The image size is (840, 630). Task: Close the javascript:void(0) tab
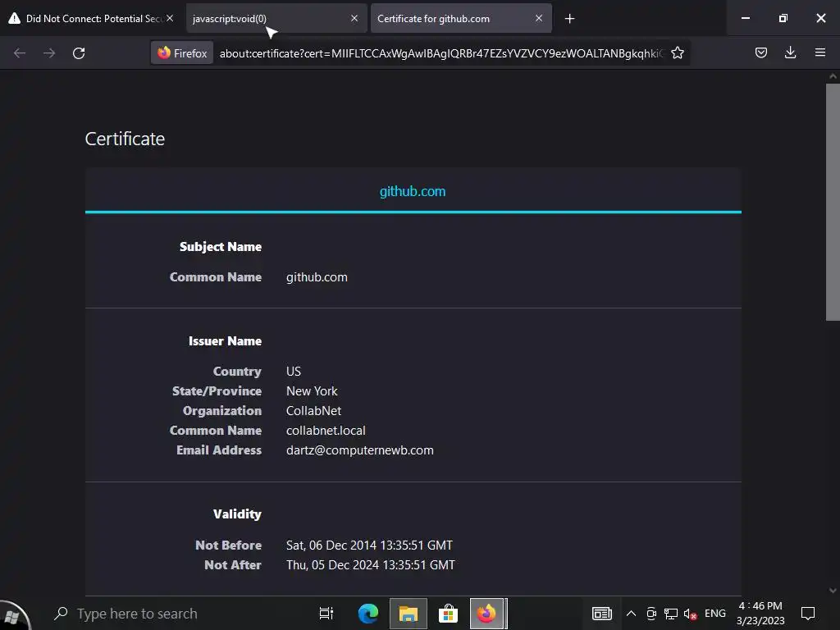click(354, 18)
